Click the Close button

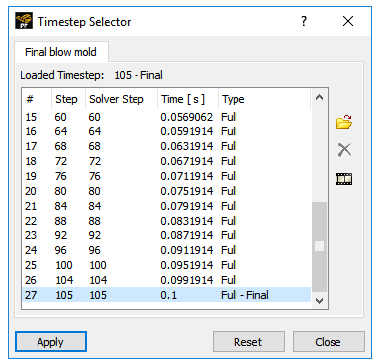coord(329,342)
